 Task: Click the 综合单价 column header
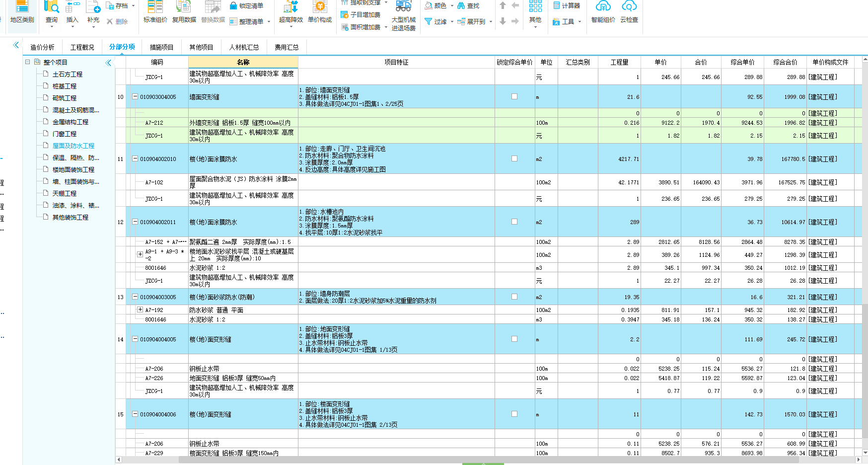point(742,62)
